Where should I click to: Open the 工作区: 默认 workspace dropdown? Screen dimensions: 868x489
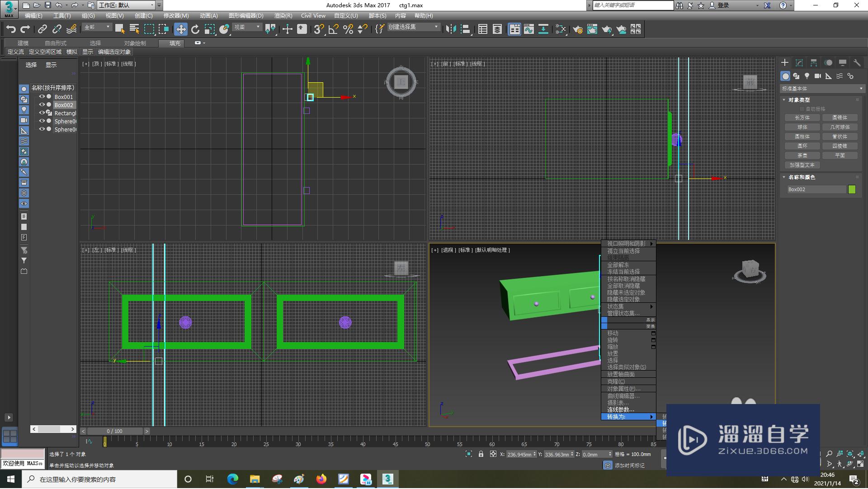(126, 5)
